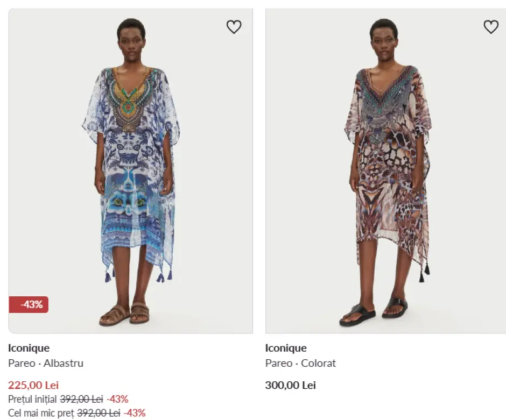Favorite the Pareo Colorat with heart icon
This screenshot has height=420, width=506.
coord(490,27)
